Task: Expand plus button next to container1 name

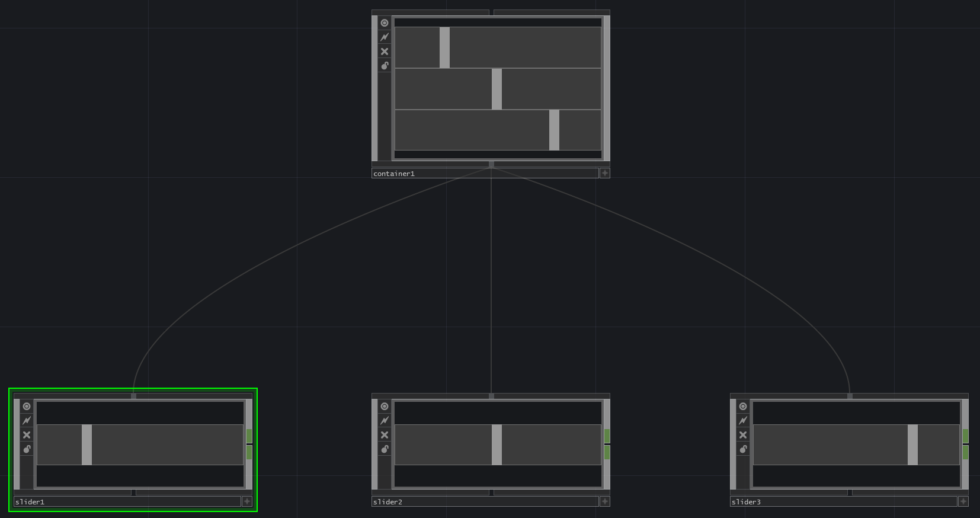Action: [x=605, y=173]
